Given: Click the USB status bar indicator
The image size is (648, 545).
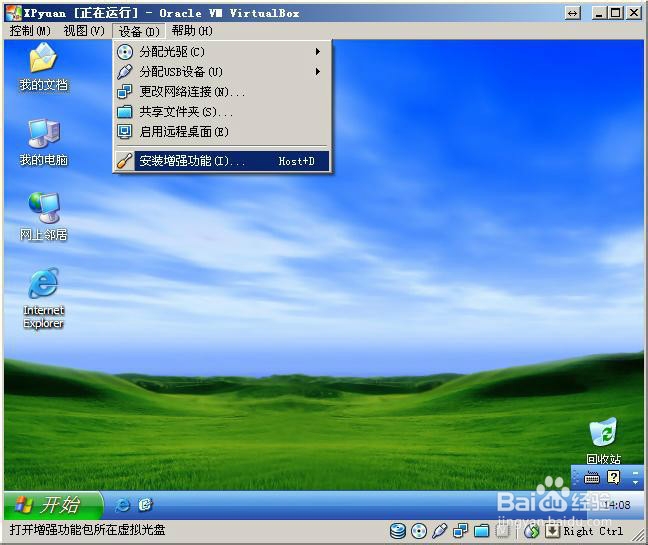Looking at the screenshot, I should [440, 531].
